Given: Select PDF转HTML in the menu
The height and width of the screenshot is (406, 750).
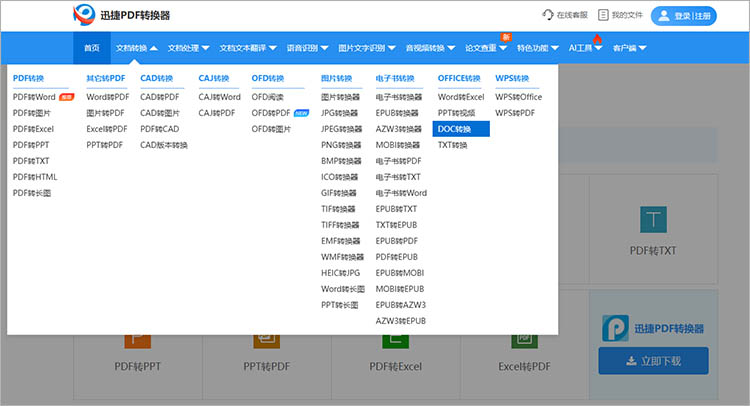Looking at the screenshot, I should 35,177.
